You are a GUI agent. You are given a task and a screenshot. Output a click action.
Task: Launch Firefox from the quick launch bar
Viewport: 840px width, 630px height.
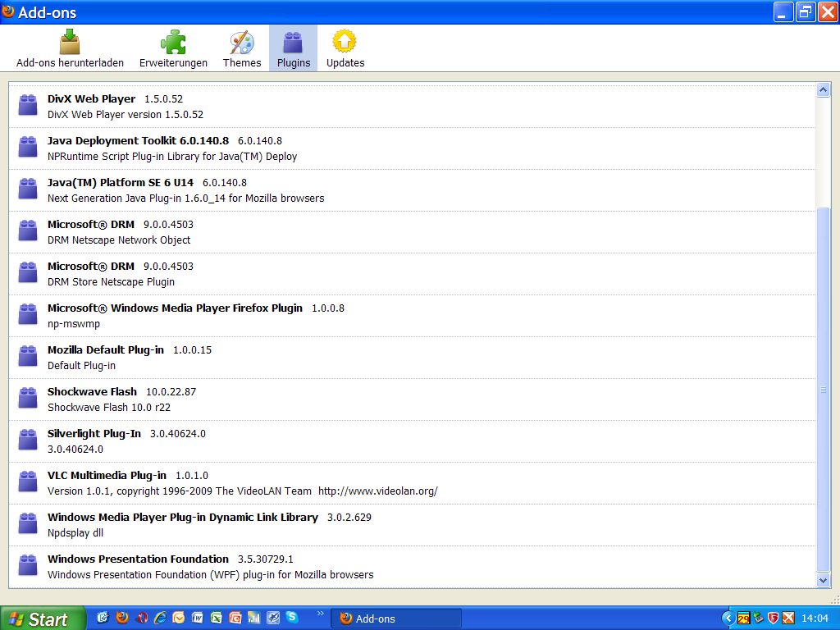pyautogui.click(x=122, y=618)
